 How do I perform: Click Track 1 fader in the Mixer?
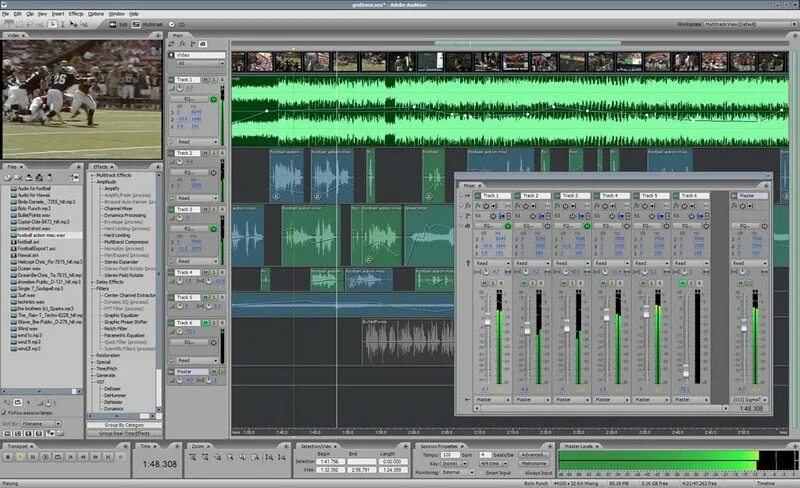point(487,322)
